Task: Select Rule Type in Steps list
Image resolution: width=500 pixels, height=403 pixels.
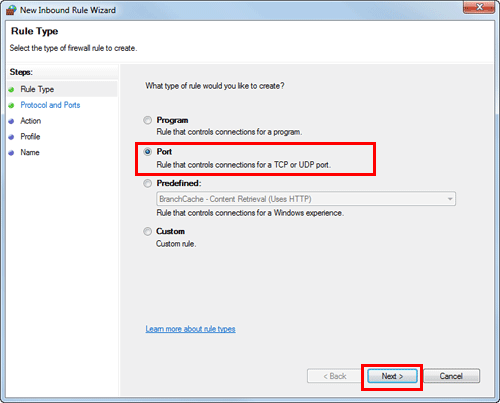Action: [37, 89]
